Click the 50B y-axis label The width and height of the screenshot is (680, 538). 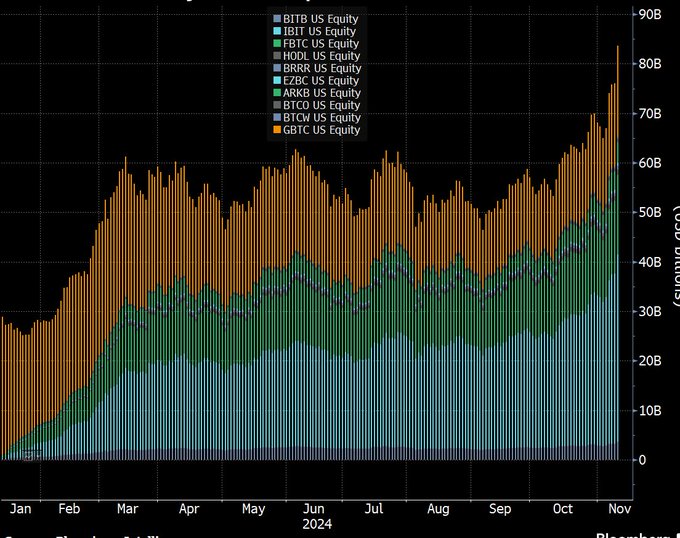pos(650,212)
